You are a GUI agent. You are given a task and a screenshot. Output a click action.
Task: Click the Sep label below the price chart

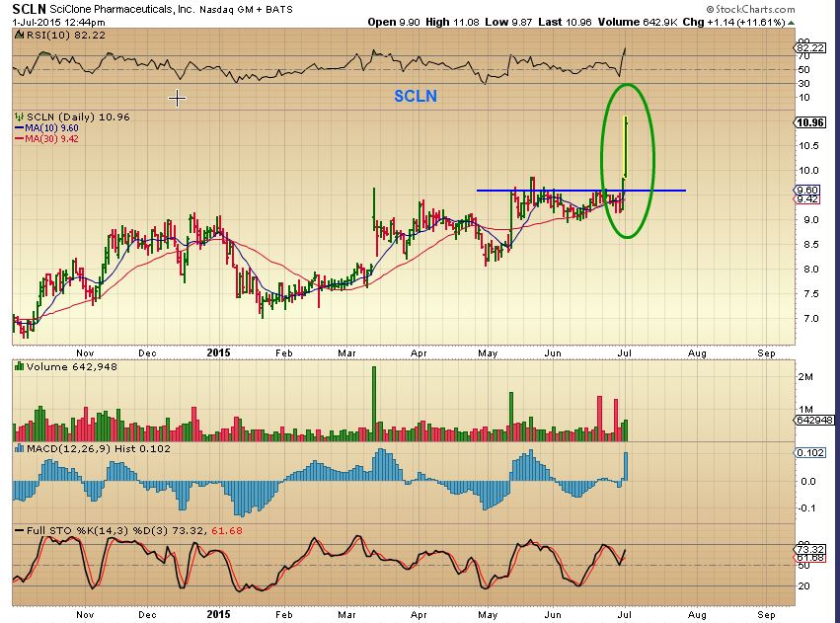[x=766, y=353]
